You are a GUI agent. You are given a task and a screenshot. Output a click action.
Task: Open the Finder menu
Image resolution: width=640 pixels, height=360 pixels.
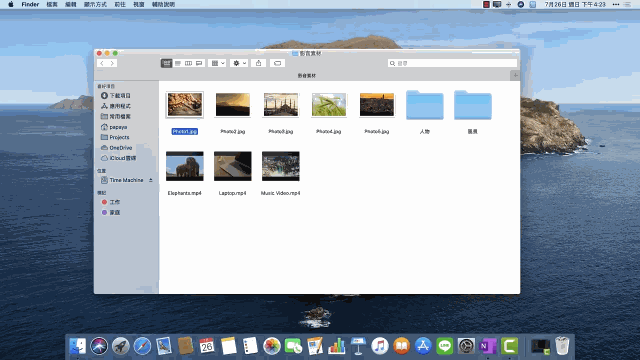[x=30, y=4]
